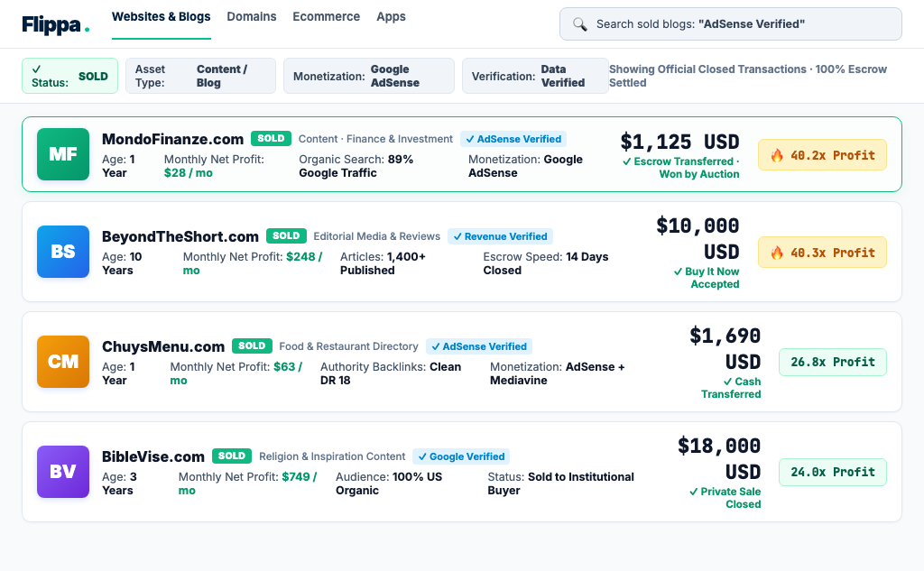Click 'Food & Restaurant Directory' category

[x=349, y=346]
